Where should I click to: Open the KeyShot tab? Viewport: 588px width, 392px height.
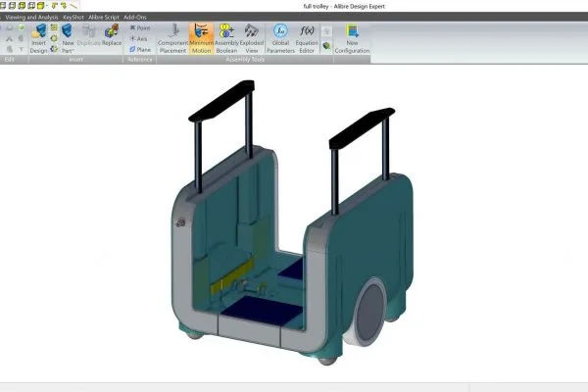click(73, 17)
